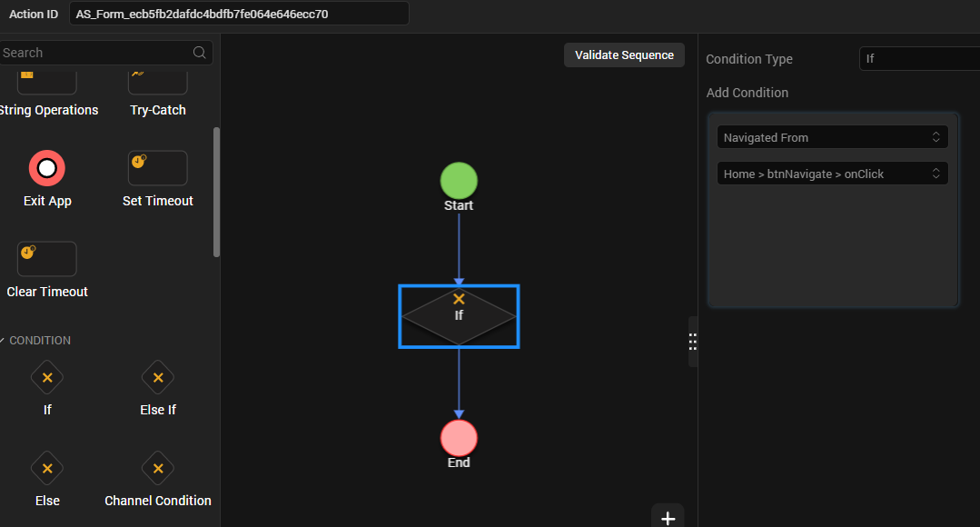Select the Else If condition icon

point(157,378)
